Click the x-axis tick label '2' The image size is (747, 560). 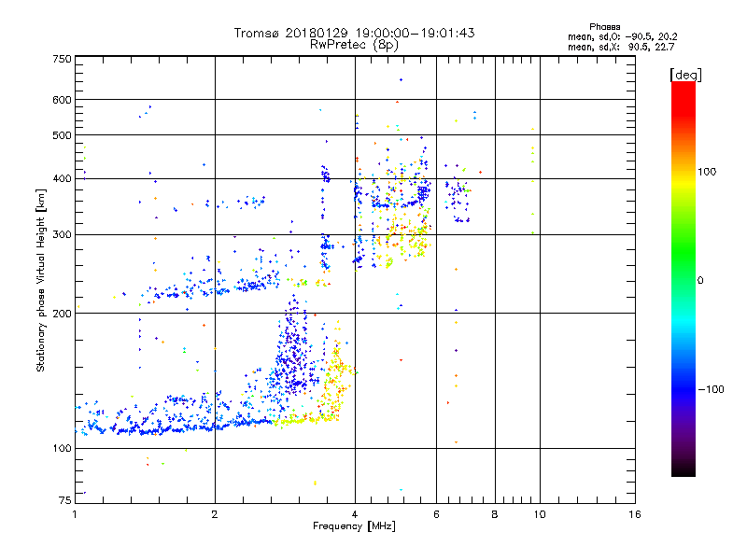coord(215,514)
